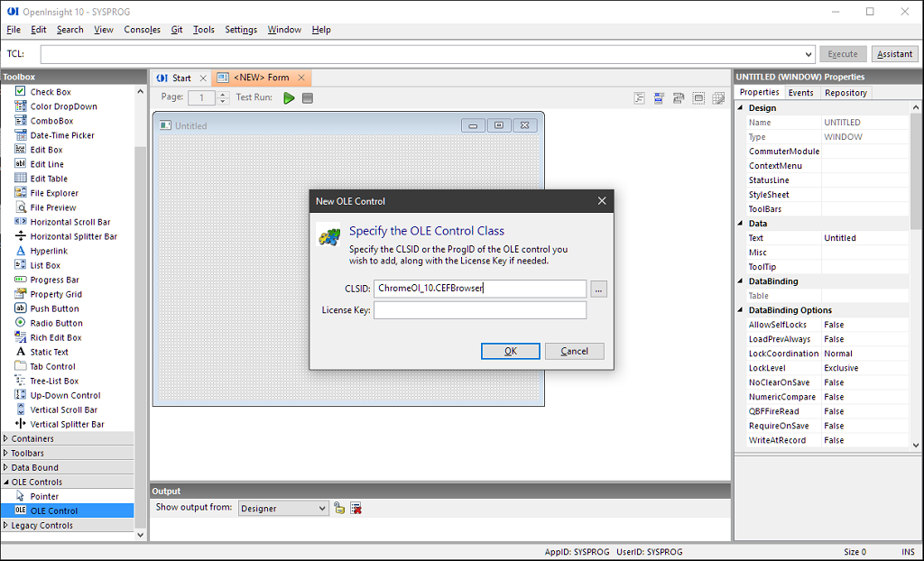Click the grid with pencil designer icon
924x561 pixels.
[x=718, y=98]
